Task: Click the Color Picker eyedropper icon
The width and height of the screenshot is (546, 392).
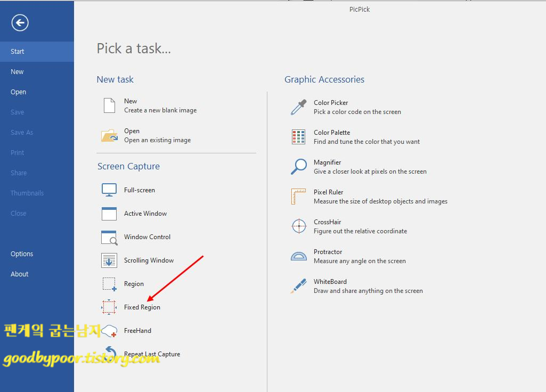Action: (299, 107)
